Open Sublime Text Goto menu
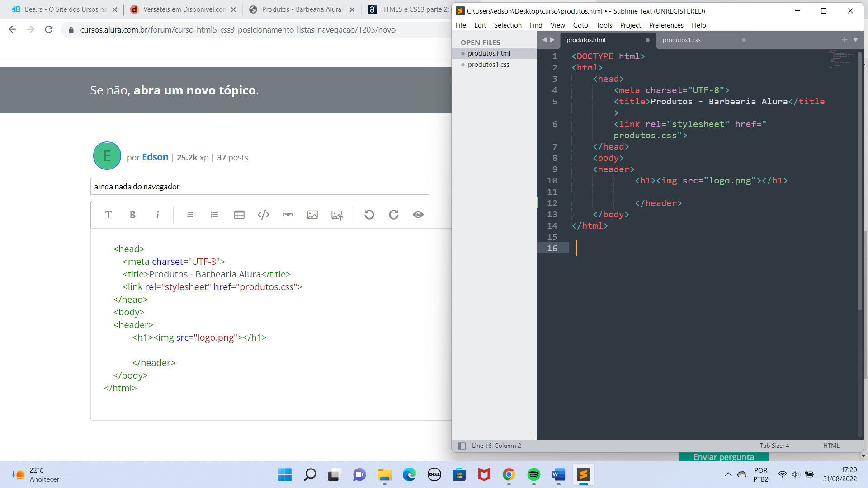This screenshot has height=488, width=868. click(580, 25)
